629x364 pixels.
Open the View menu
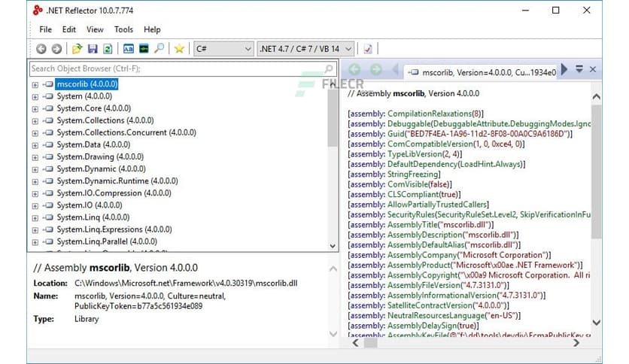click(95, 29)
